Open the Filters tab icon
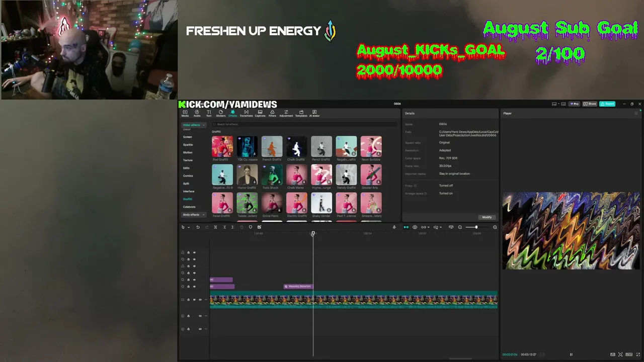Image resolution: width=644 pixels, height=362 pixels. [272, 113]
